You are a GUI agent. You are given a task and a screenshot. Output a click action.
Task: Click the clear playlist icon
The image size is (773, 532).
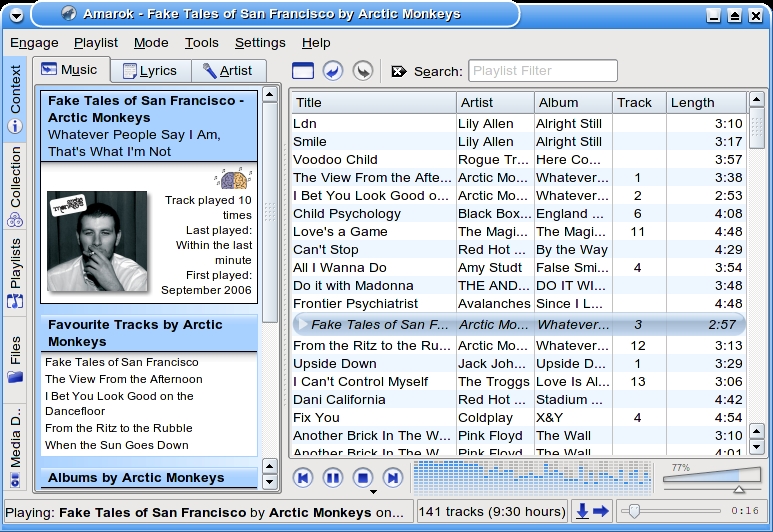[303, 70]
